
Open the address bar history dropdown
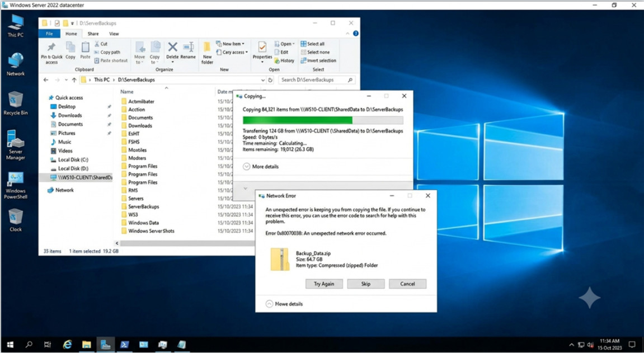263,80
